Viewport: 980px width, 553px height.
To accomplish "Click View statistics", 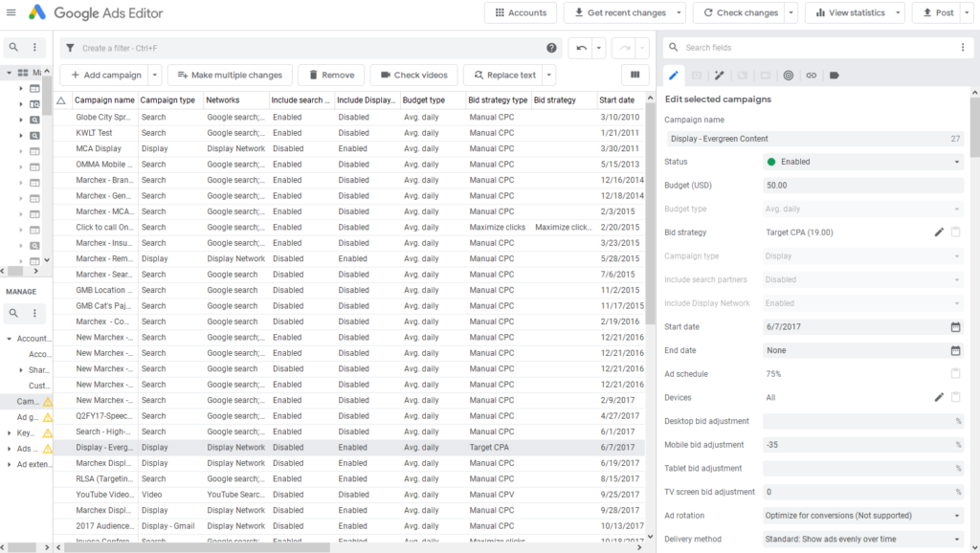I will click(x=850, y=12).
